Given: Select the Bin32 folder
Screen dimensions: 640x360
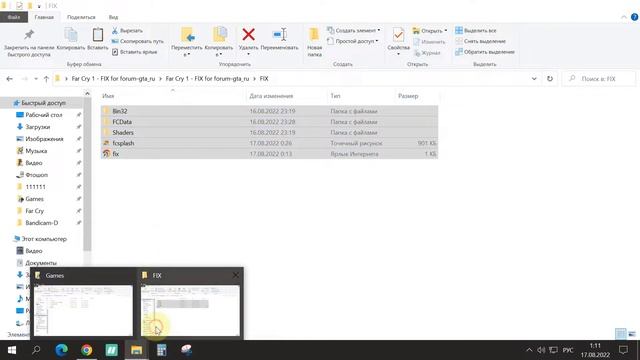Looking at the screenshot, I should pos(269,111).
